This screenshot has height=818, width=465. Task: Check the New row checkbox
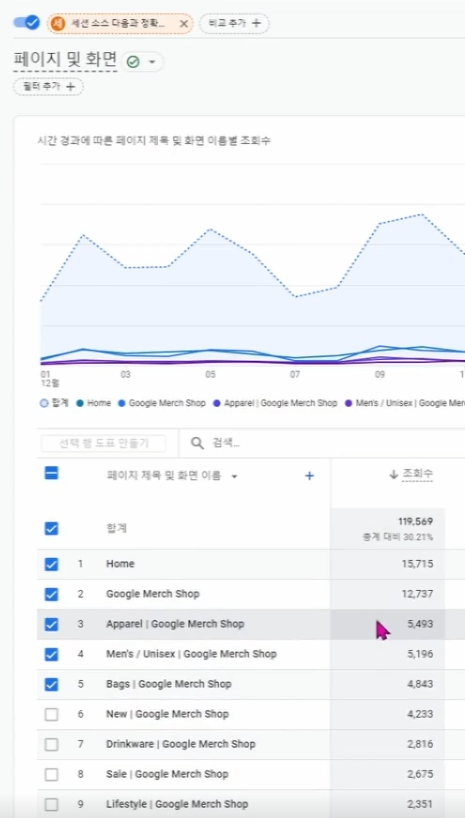click(x=51, y=714)
